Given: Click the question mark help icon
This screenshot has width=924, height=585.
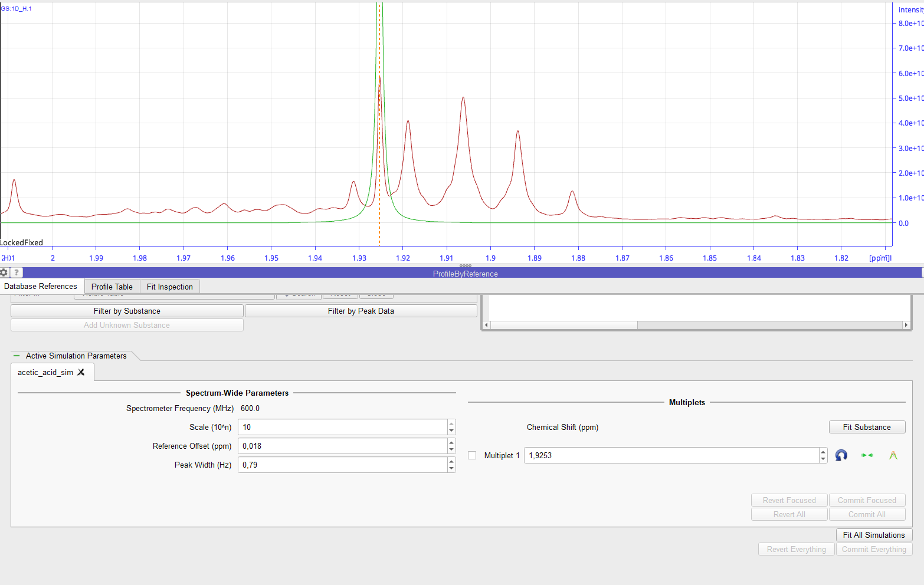Looking at the screenshot, I should point(17,272).
